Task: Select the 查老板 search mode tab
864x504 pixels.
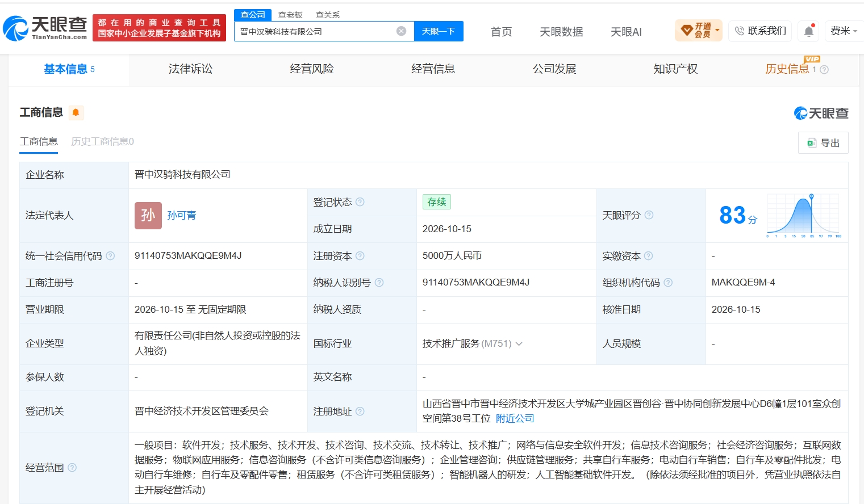Action: tap(290, 15)
